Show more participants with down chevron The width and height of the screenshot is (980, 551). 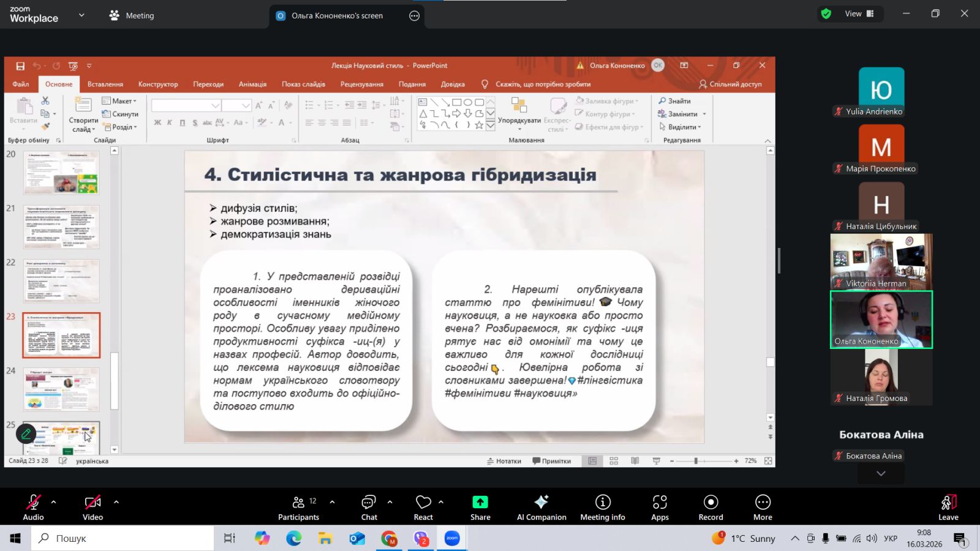coord(881,473)
